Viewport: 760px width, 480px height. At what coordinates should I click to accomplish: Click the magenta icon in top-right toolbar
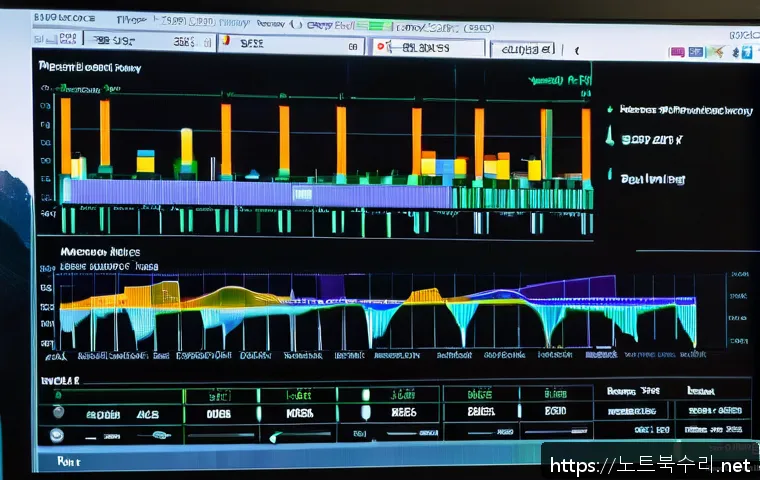coord(677,52)
